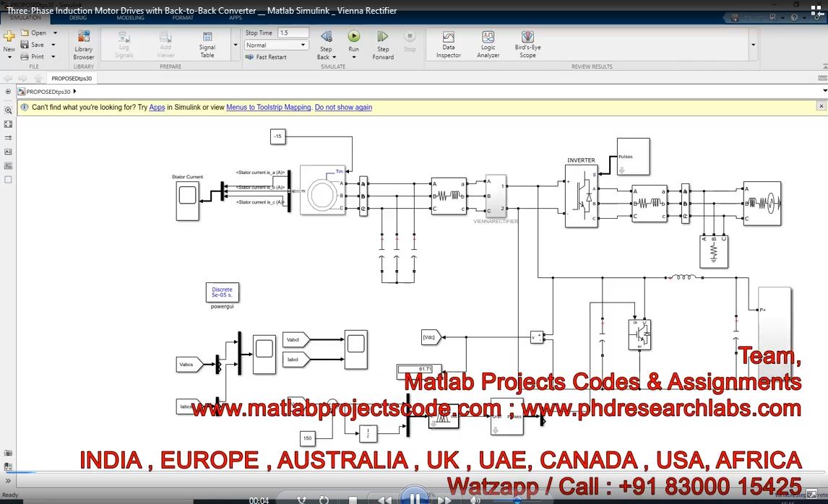Viewport: 828px width, 504px height.
Task: Click the [Vdc] Goto tag block
Action: tap(431, 336)
